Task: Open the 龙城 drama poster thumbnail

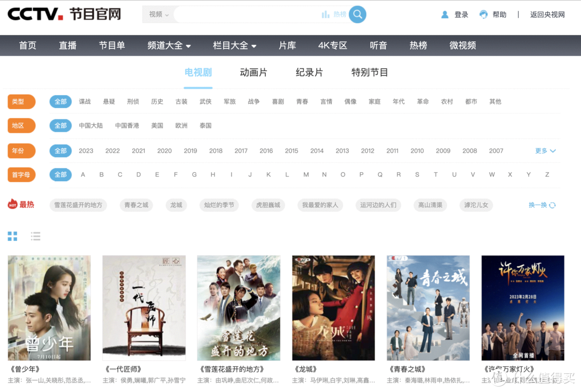Action: [x=334, y=308]
